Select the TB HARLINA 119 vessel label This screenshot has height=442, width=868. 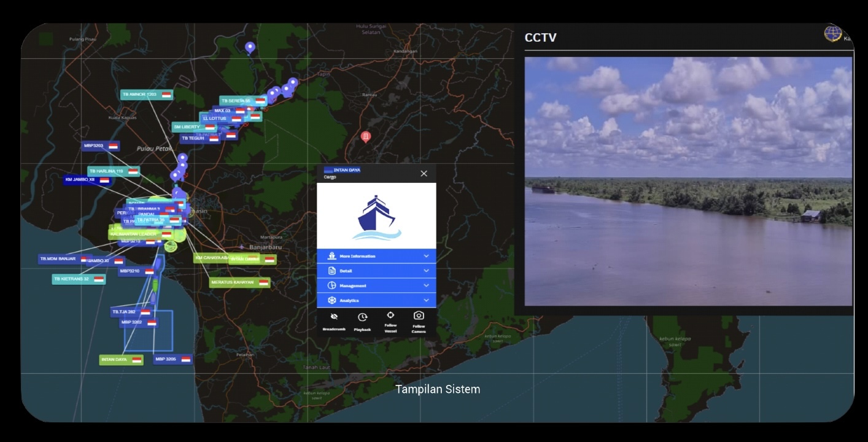[114, 171]
